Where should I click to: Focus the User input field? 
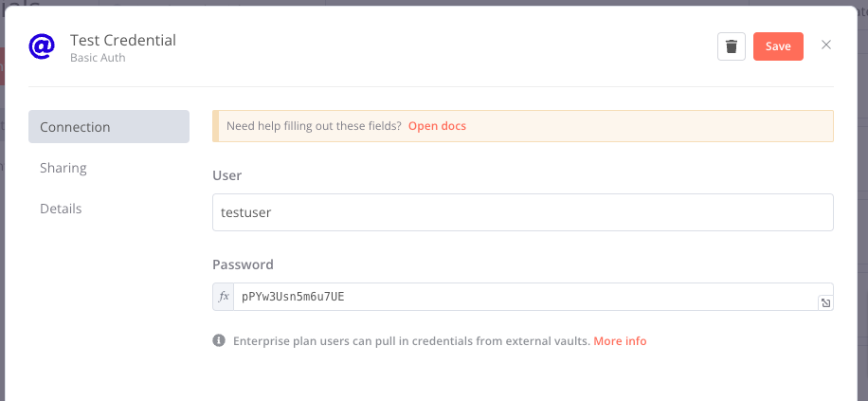tap(522, 212)
